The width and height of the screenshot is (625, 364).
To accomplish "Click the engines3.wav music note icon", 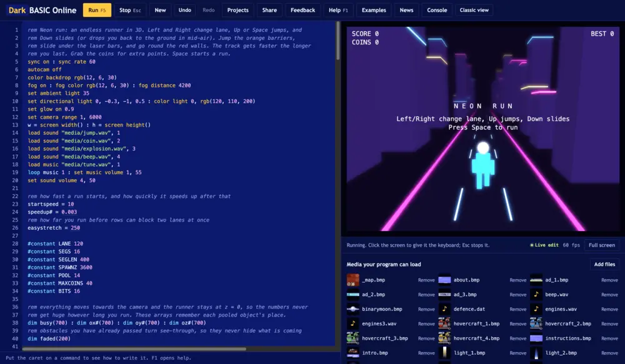I will [x=352, y=324].
